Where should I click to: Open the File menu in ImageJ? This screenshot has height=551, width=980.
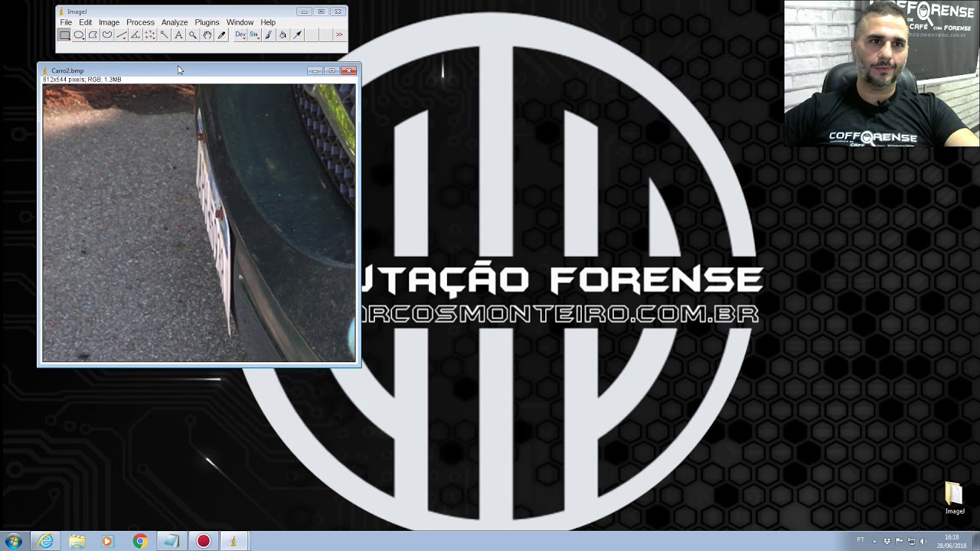[x=66, y=22]
